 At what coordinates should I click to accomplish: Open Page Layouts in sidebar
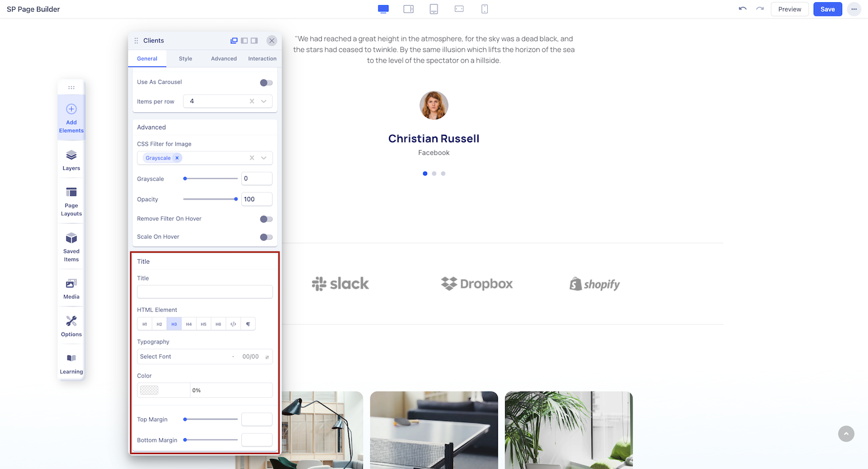[71, 202]
